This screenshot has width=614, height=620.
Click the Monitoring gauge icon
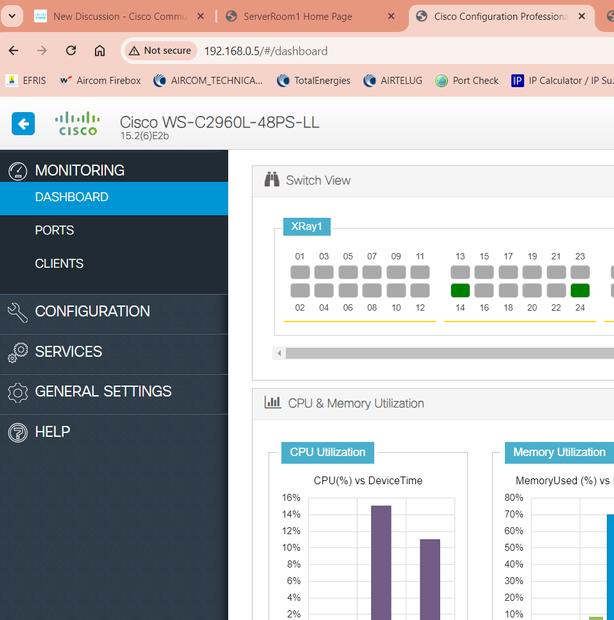point(18,171)
